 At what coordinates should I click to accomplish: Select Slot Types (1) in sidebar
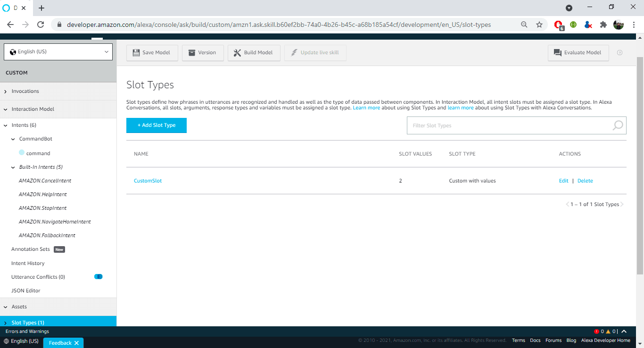click(x=58, y=321)
